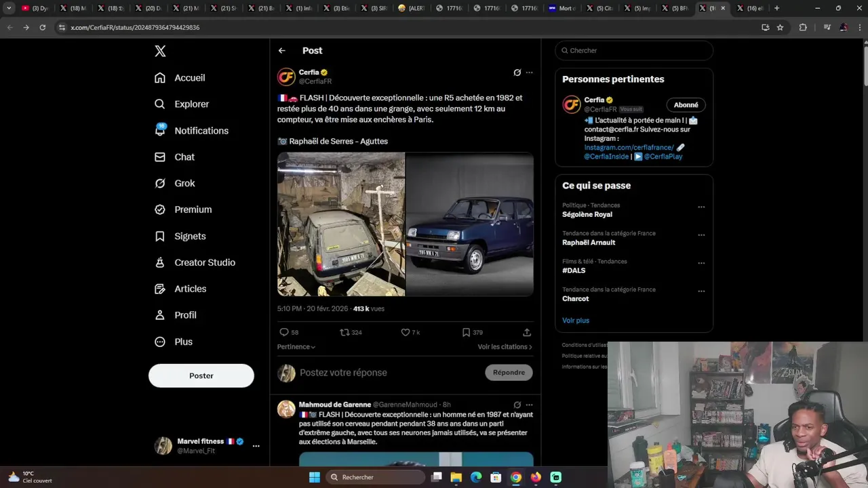Open Marvel fitness account menu dots
Screen dimensions: 868x488
point(256,446)
